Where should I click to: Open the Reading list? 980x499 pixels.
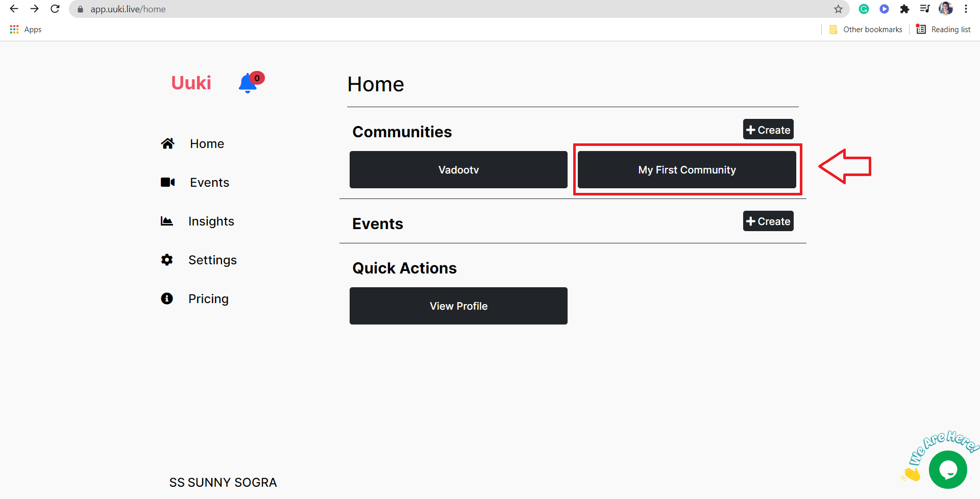(943, 30)
